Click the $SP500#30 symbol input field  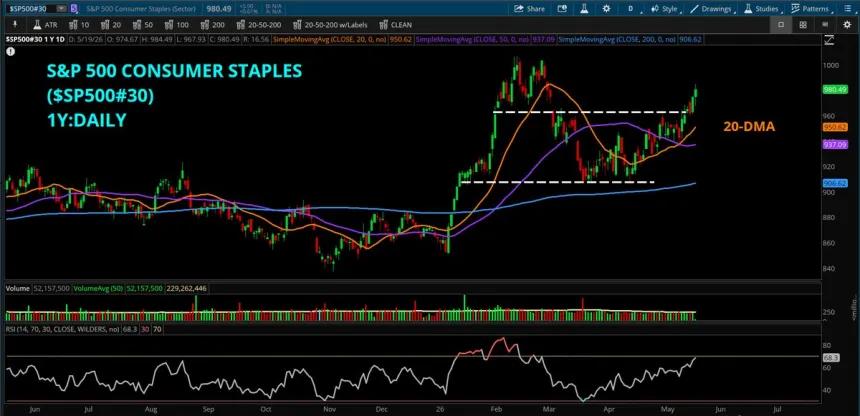point(30,9)
